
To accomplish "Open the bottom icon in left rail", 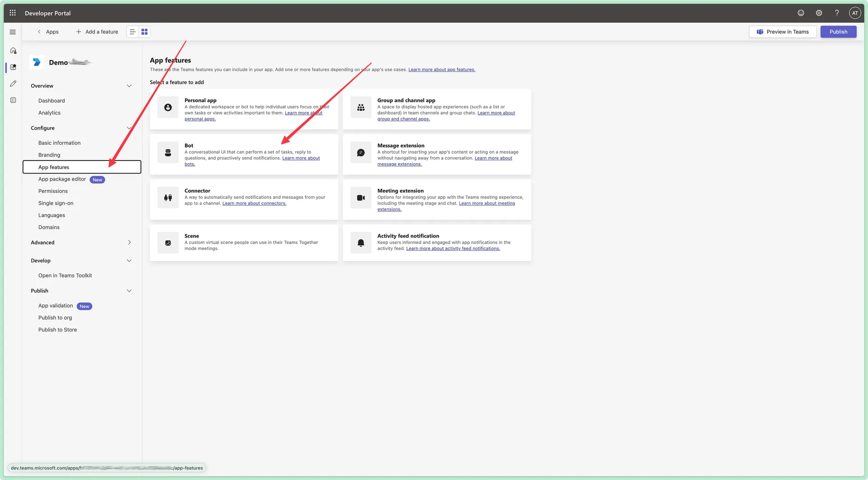I will point(13,100).
